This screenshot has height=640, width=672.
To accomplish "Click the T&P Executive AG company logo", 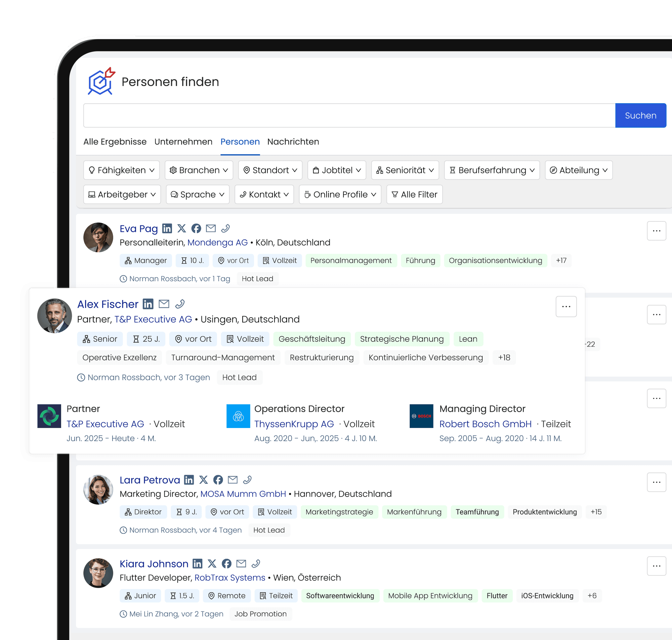I will (x=49, y=416).
